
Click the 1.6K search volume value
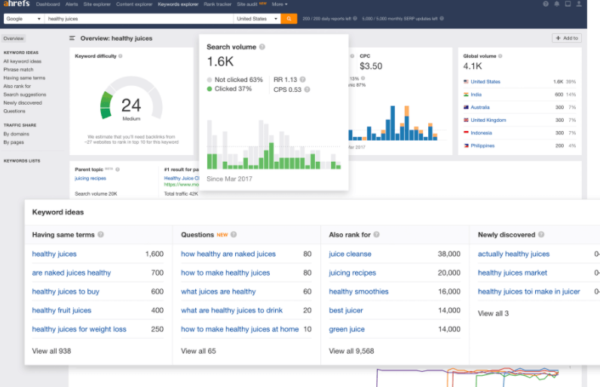220,61
